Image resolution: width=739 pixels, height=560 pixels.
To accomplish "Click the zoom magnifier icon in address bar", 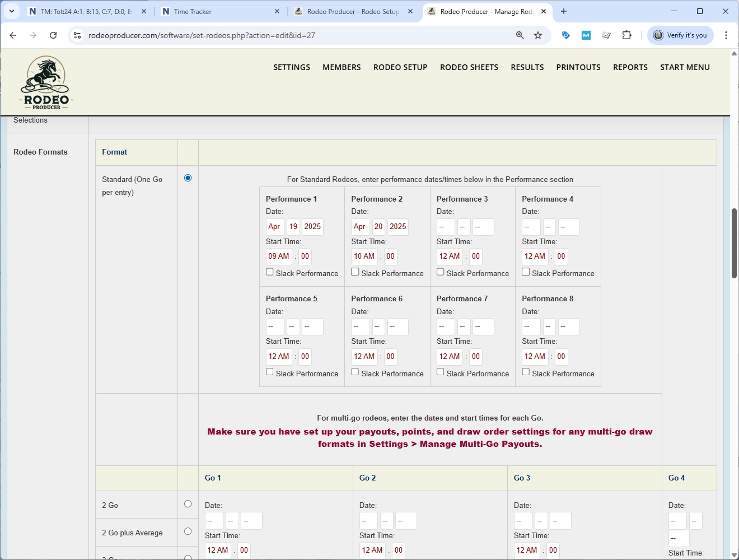I will coord(520,35).
